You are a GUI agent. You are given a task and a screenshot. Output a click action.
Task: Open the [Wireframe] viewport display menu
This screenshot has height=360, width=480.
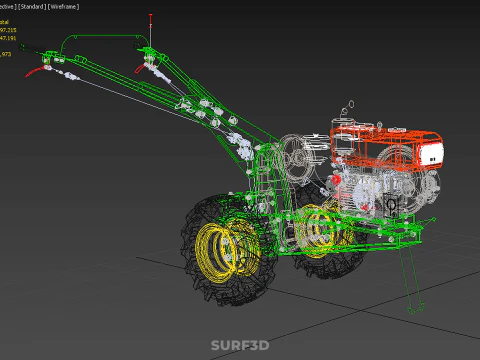(63, 7)
